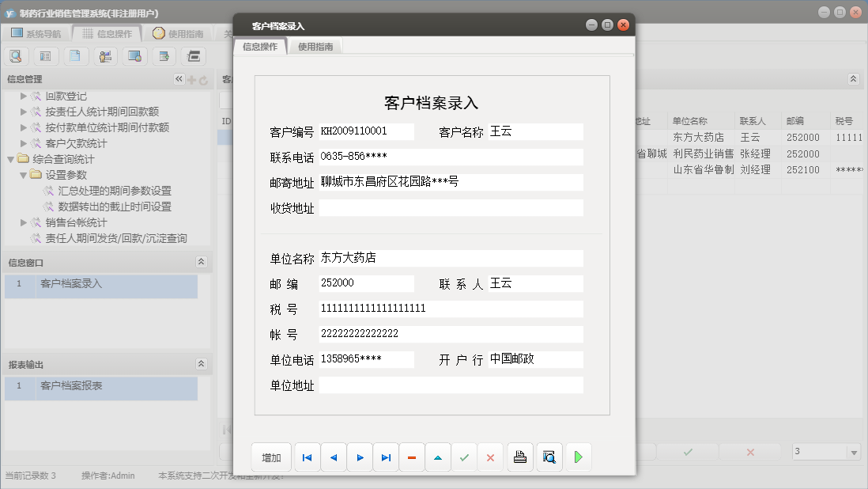This screenshot has height=489, width=868.
Task: Go to next record with the ▶ arrow icon
Action: (359, 457)
